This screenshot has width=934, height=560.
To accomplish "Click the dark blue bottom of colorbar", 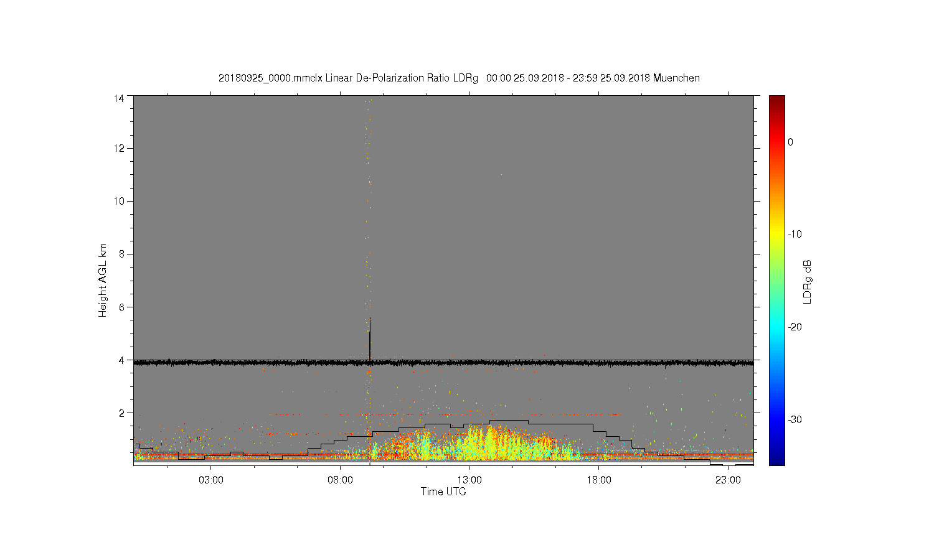I will tap(777, 459).
